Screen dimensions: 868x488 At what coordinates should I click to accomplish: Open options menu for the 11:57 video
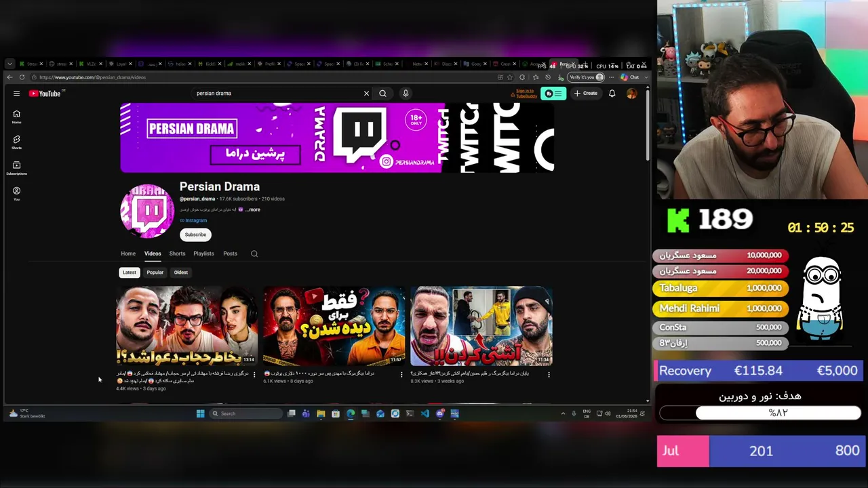coord(401,374)
